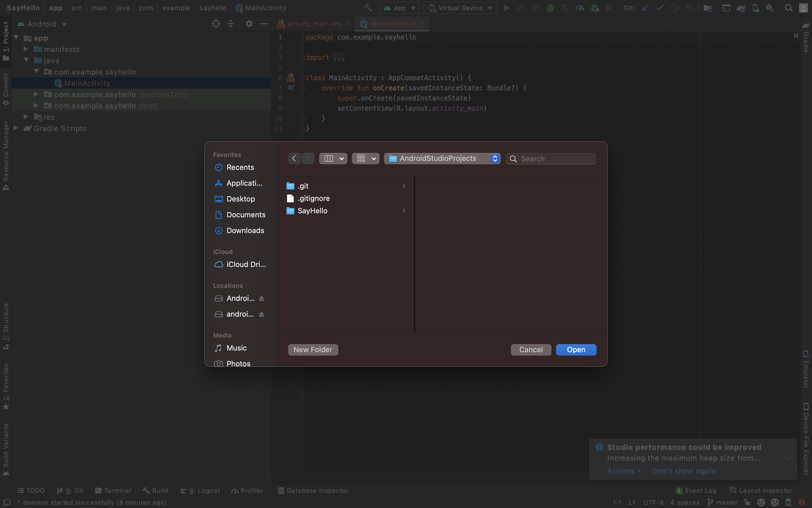Open the Virtual Device selector dropdown
This screenshot has height=508, width=812.
[460, 8]
